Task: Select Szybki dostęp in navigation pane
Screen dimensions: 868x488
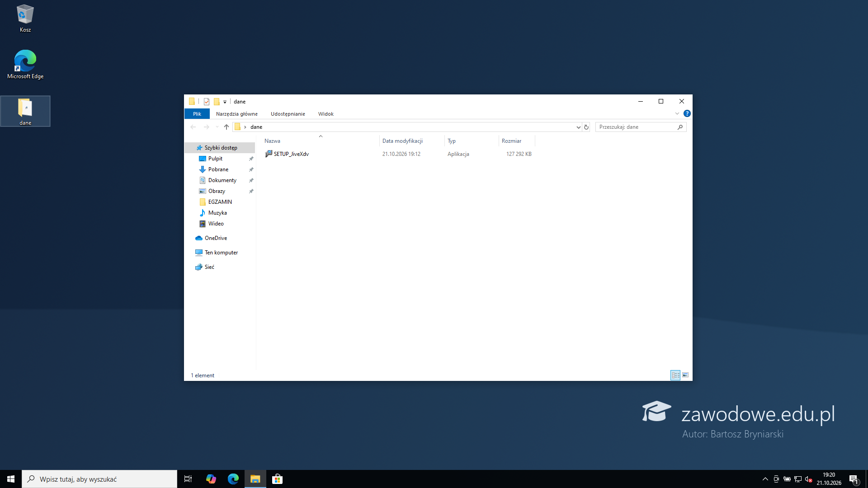Action: (x=221, y=148)
